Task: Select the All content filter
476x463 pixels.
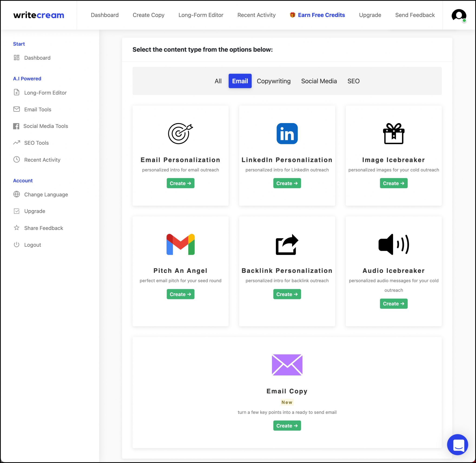Action: click(x=218, y=81)
